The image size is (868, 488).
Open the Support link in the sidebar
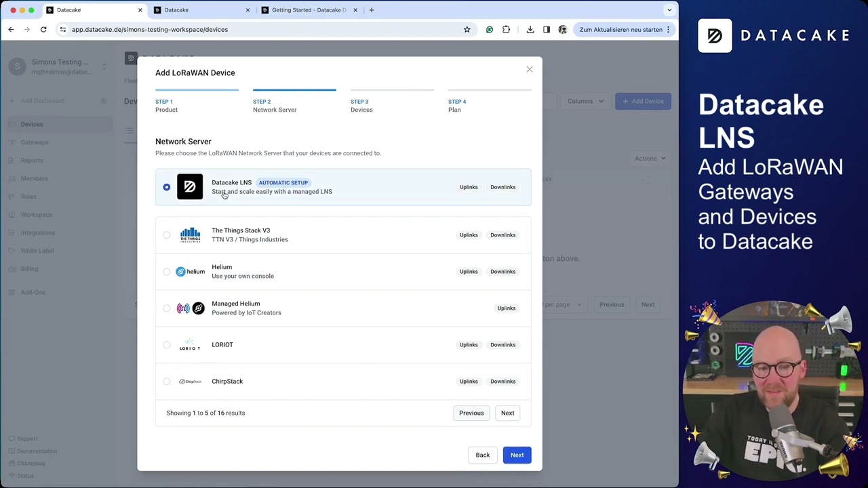tap(27, 439)
